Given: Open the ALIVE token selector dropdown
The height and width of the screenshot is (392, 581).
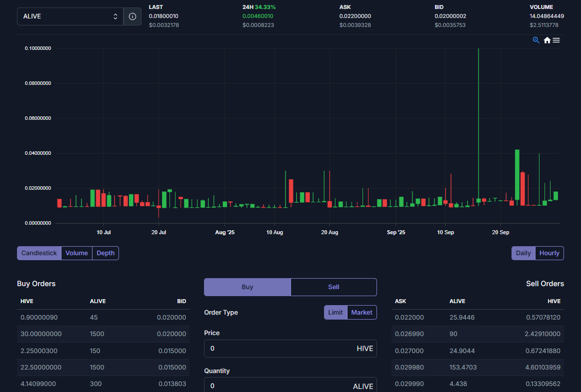Looking at the screenshot, I should [70, 16].
